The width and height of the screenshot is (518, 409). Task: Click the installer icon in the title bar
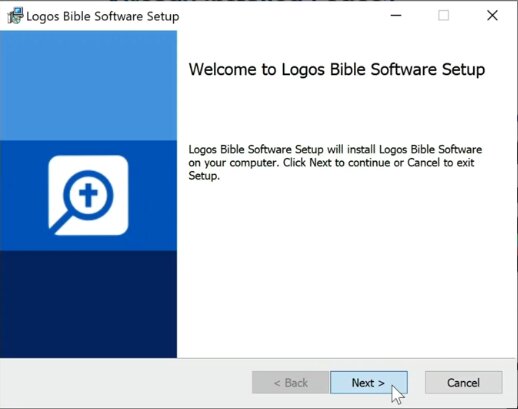click(15, 16)
